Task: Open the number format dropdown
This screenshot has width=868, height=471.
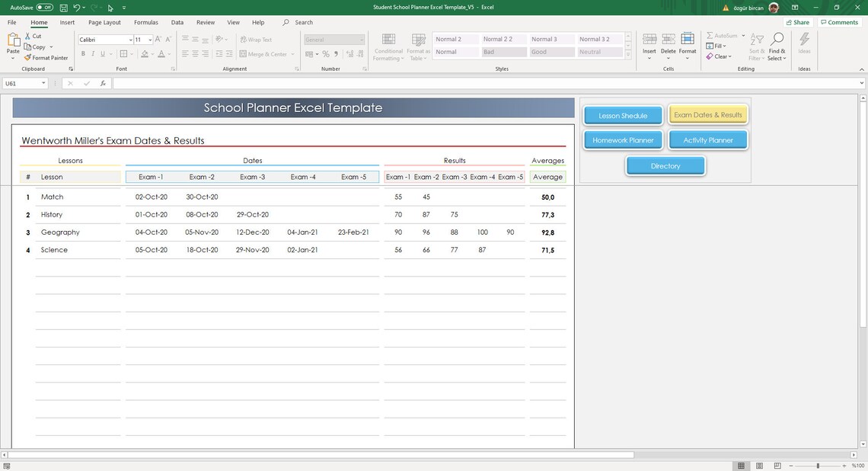Action: (x=362, y=39)
